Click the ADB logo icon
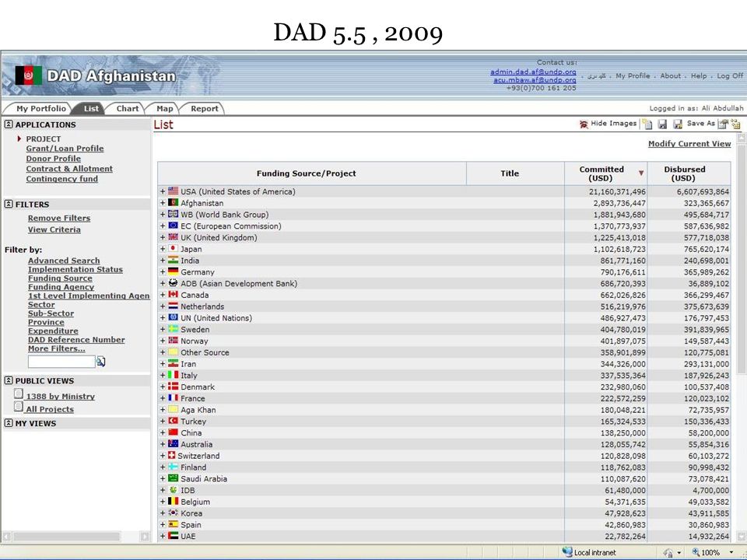Image resolution: width=747 pixels, height=560 pixels. pyautogui.click(x=173, y=283)
